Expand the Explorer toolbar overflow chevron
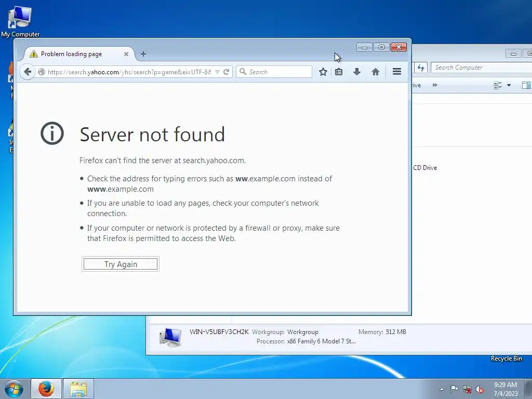The image size is (532, 399). click(x=435, y=85)
